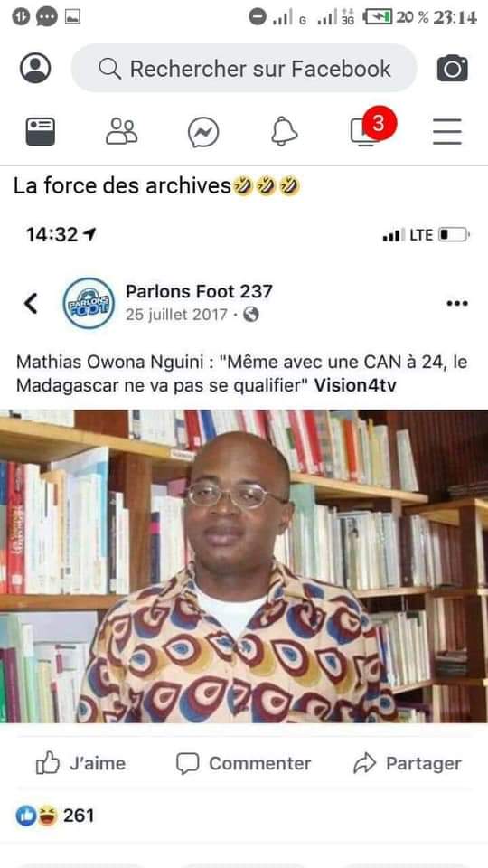Open the friends tab icon
Image resolution: width=488 pixels, height=868 pixels.
click(x=122, y=132)
